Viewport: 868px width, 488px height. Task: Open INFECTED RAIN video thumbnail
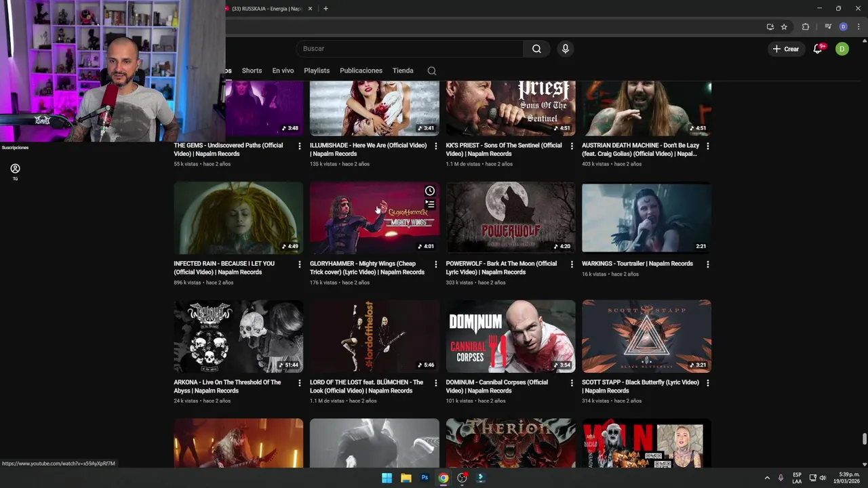[x=238, y=218]
